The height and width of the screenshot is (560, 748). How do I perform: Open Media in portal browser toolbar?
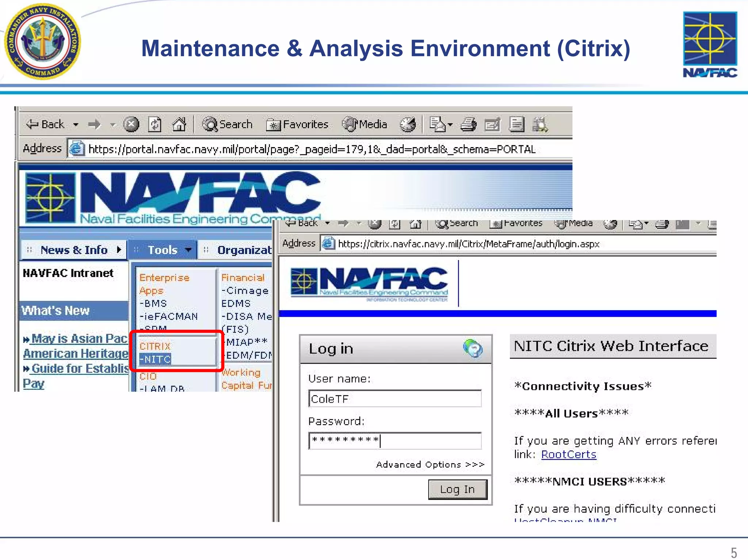point(365,124)
